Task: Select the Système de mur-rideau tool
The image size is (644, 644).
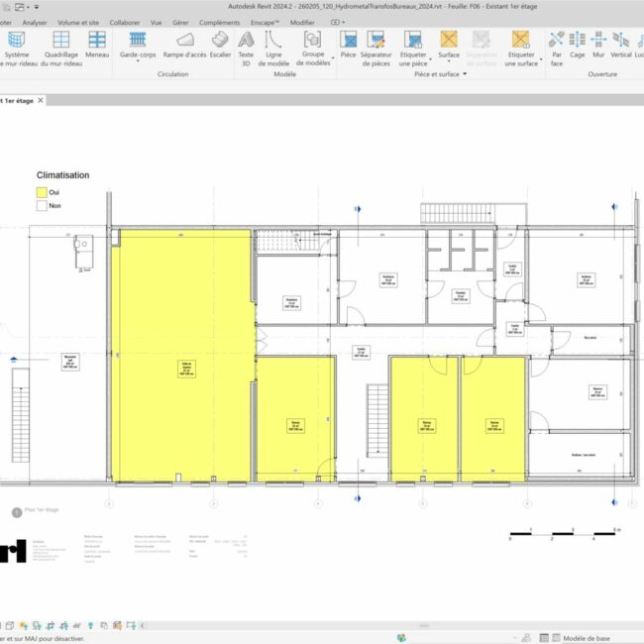Action: 17,49
